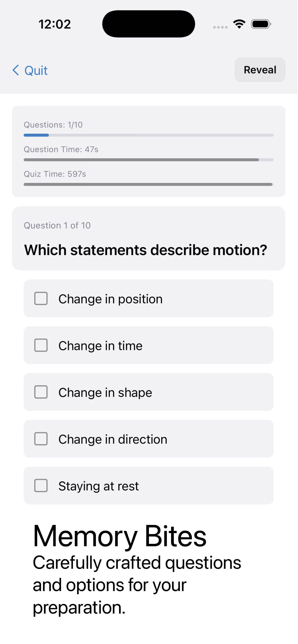
Task: Tick the 'Change in time' checkbox
Action: tap(41, 345)
